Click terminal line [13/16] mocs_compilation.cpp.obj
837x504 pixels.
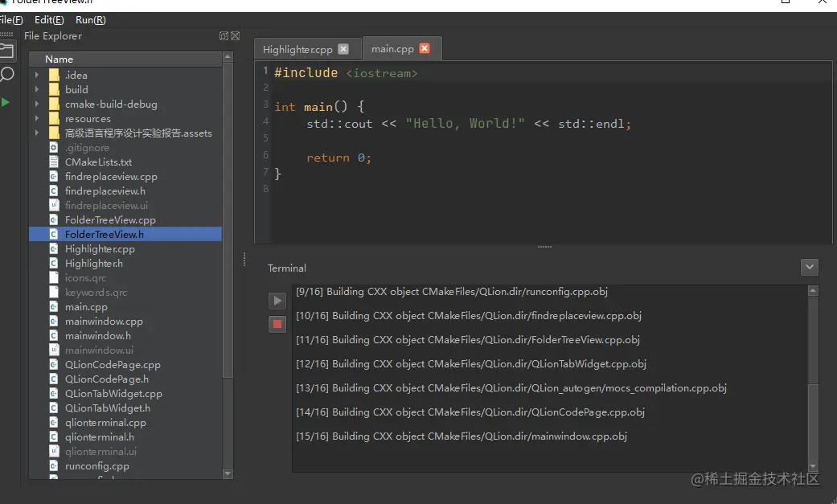pyautogui.click(x=511, y=388)
